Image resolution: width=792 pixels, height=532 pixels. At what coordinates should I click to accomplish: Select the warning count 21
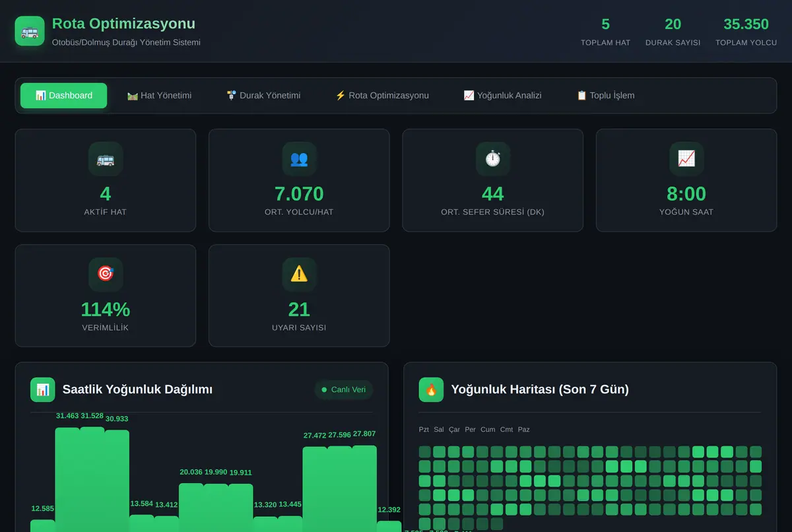tap(299, 310)
